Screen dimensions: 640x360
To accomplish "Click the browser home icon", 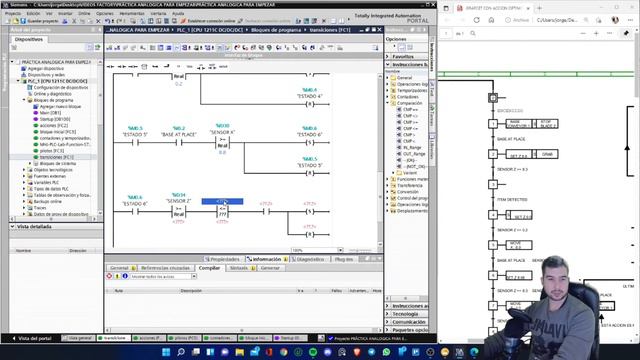I will pos(491,20).
